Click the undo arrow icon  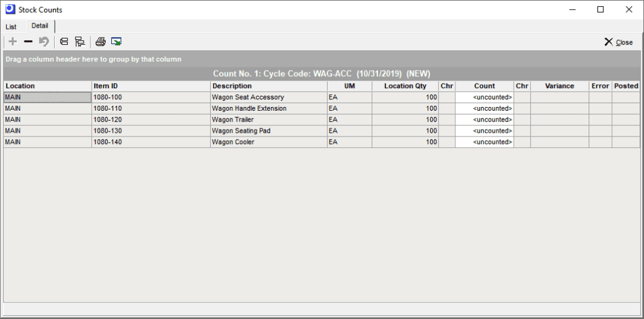[x=43, y=42]
